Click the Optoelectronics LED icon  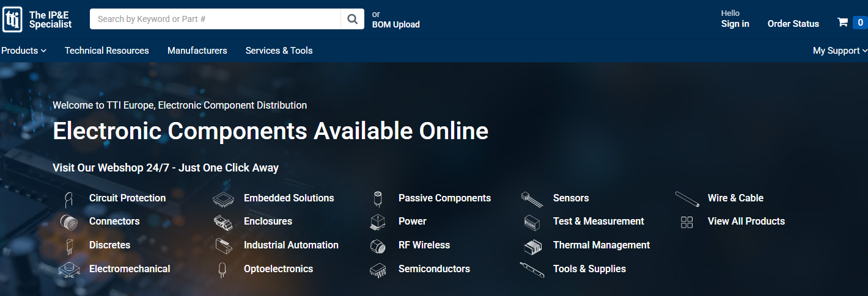tap(223, 269)
